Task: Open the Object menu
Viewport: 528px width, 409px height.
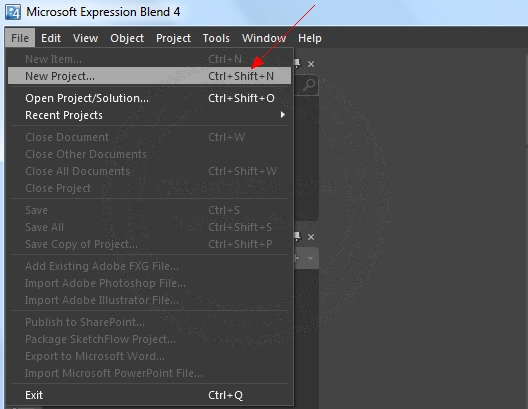Action: (127, 38)
